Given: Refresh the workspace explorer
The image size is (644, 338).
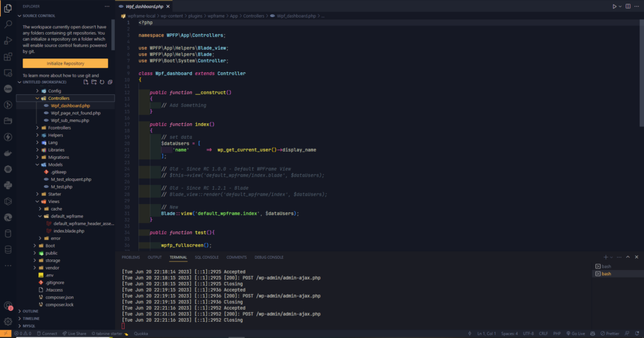Looking at the screenshot, I should 102,82.
